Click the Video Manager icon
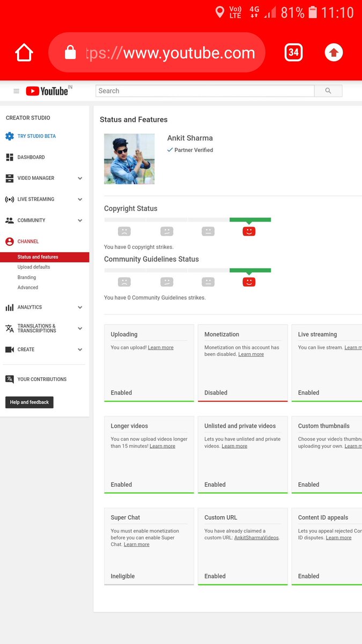362x644 pixels. [10, 178]
